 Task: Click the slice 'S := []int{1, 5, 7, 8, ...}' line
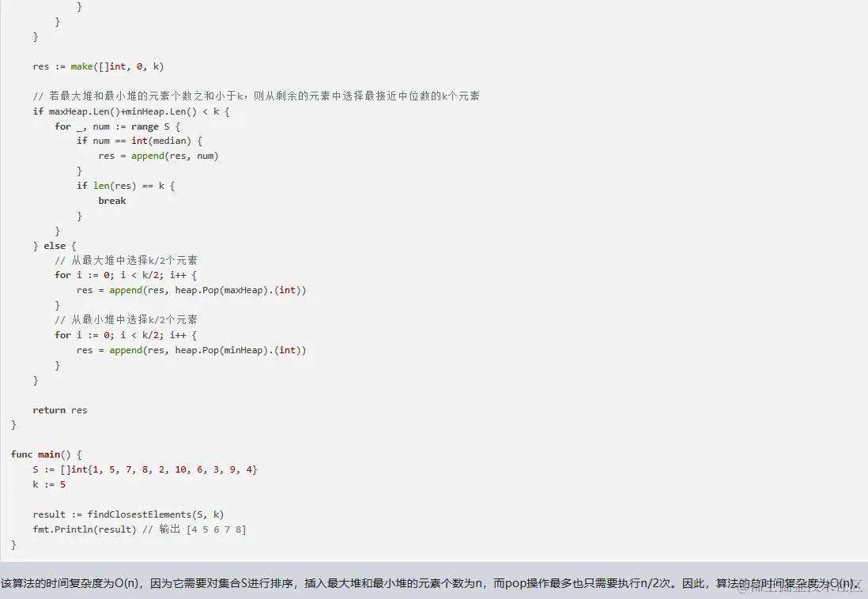tap(145, 469)
